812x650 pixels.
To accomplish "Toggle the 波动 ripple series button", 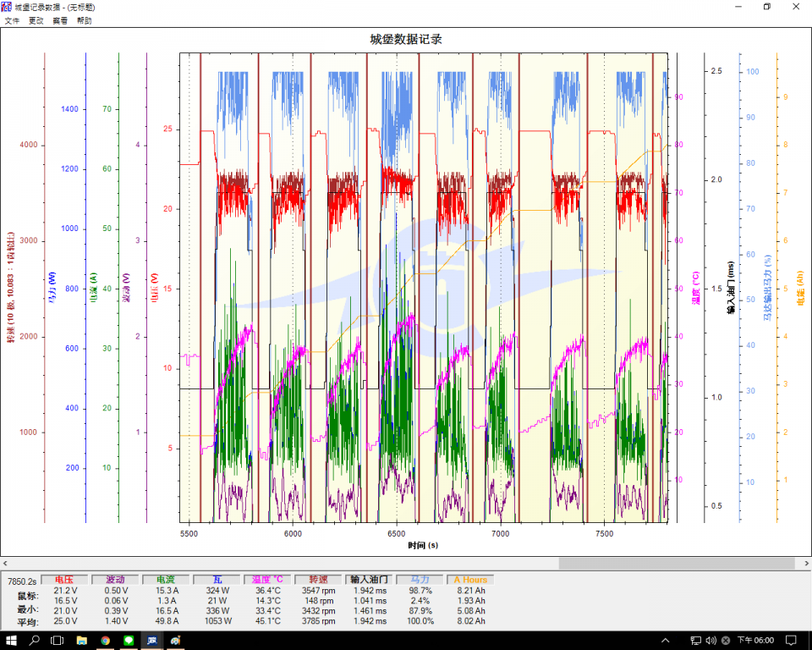I will [115, 580].
